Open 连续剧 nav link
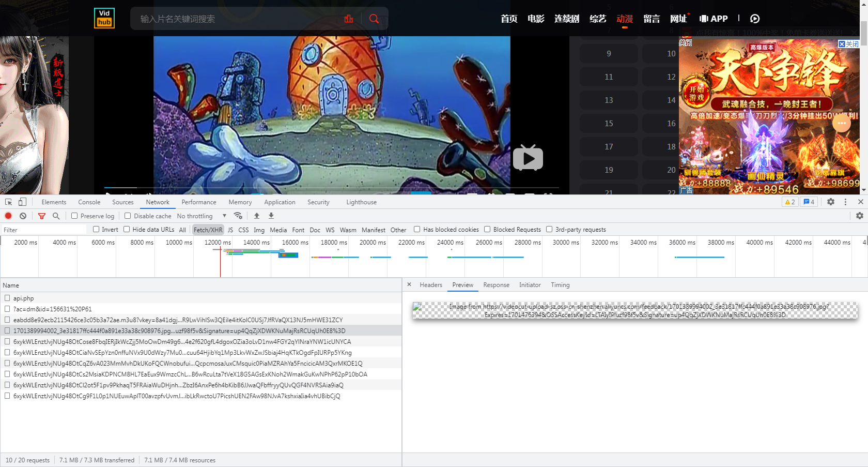This screenshot has height=467, width=868. click(567, 19)
